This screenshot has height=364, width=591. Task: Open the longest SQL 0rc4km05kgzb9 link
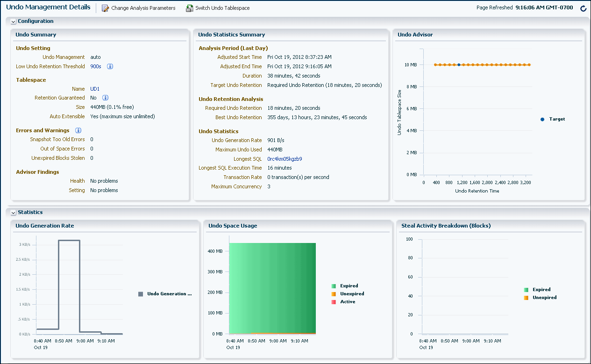(x=285, y=159)
